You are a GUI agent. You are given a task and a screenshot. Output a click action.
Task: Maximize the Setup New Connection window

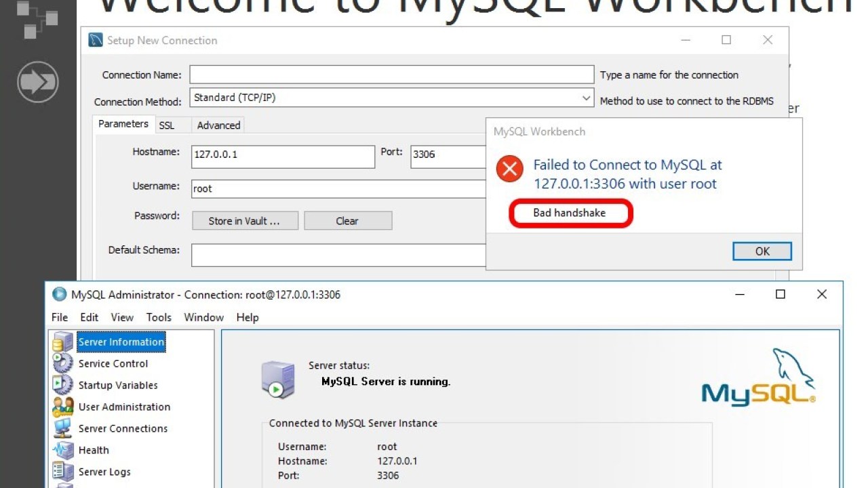click(x=726, y=40)
